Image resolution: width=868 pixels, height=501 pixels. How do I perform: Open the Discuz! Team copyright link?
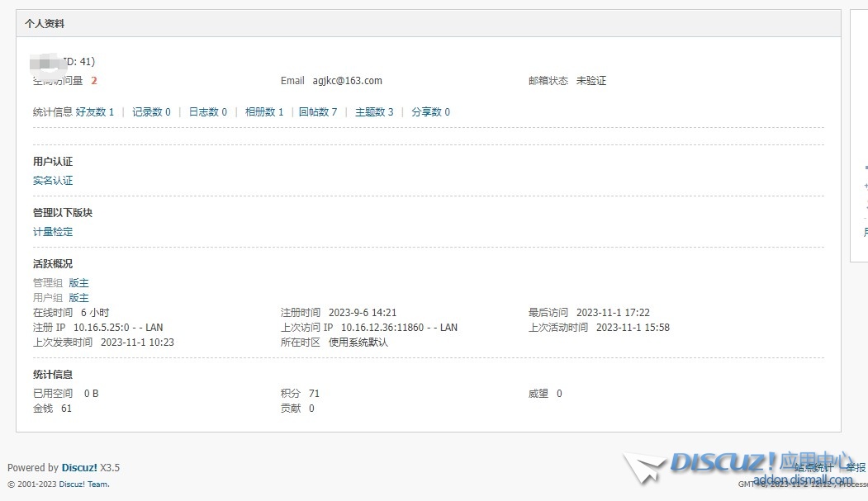(x=86, y=484)
